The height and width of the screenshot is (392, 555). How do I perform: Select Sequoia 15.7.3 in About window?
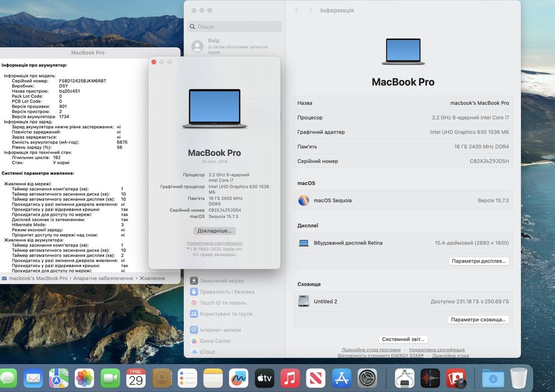(223, 216)
